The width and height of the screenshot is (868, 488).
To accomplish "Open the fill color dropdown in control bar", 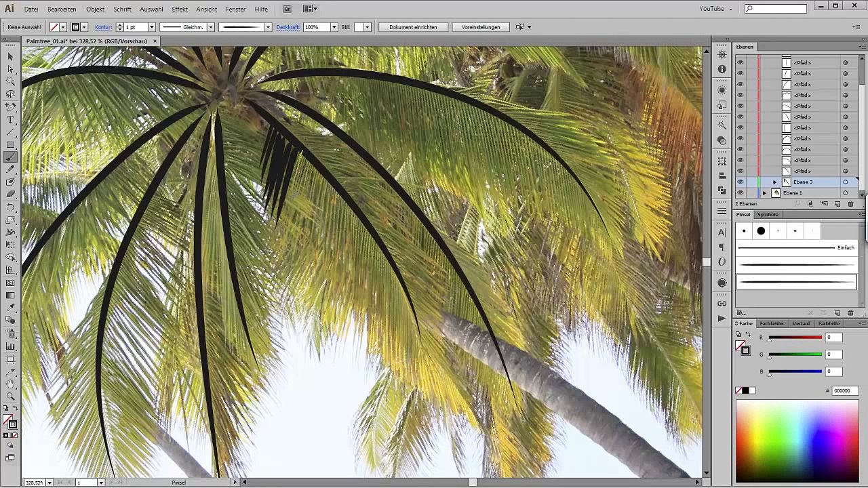I will click(63, 27).
